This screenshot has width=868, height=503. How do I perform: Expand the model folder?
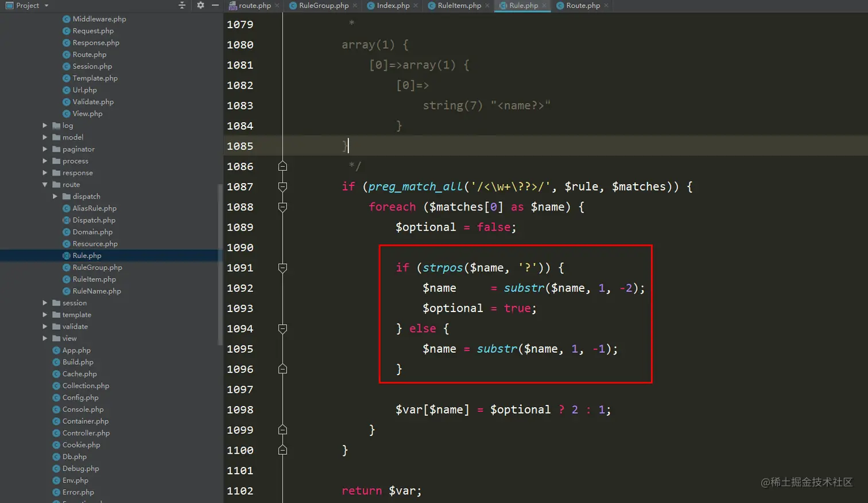[x=46, y=137]
